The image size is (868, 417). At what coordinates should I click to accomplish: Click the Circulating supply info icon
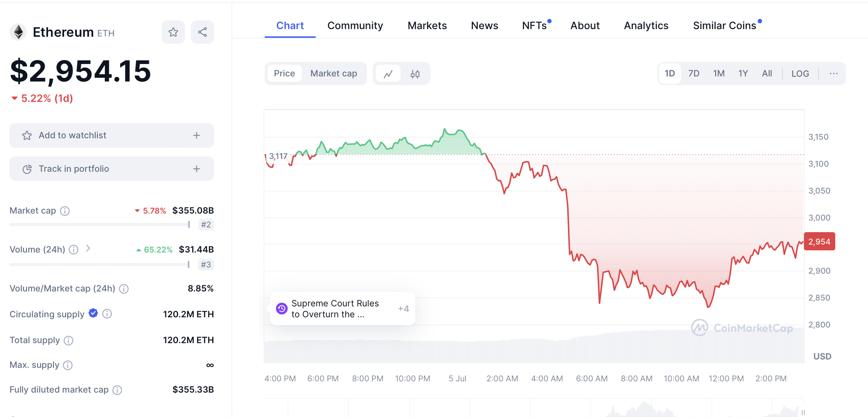click(x=107, y=314)
